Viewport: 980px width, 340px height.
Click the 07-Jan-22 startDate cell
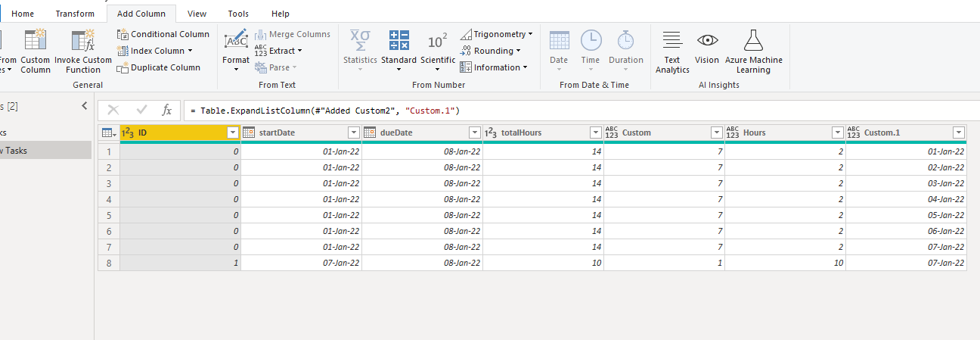tap(301, 263)
